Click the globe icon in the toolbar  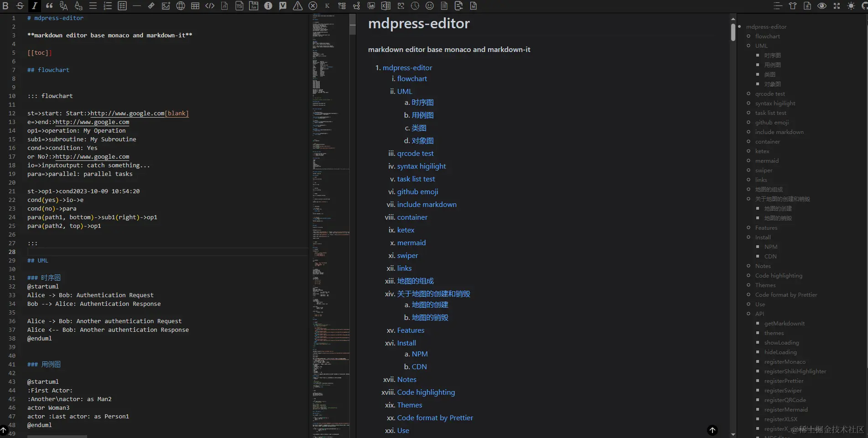click(x=181, y=6)
